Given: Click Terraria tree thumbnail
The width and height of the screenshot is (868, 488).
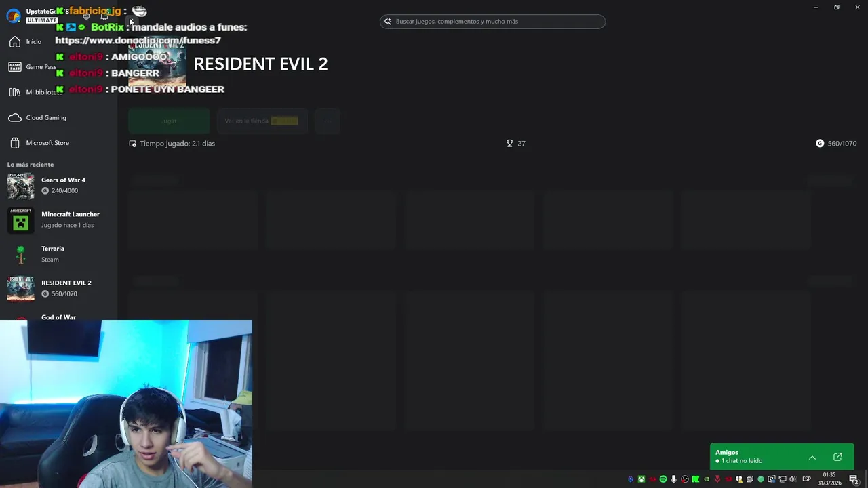Looking at the screenshot, I should pos(20,254).
